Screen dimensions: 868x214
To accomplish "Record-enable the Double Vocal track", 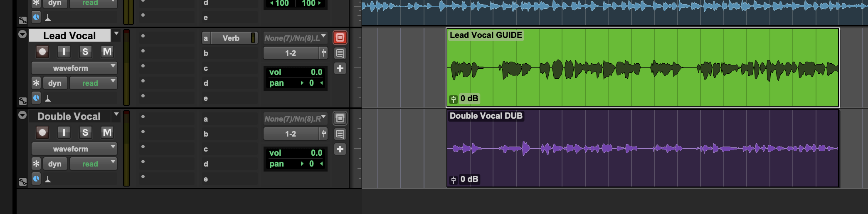I will point(42,132).
